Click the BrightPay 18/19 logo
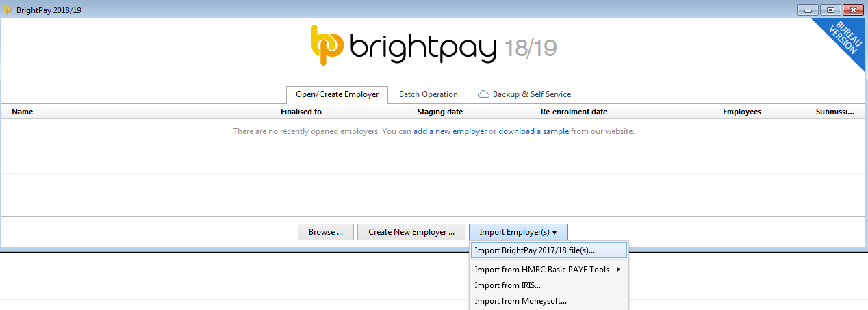This screenshot has height=310, width=868. tap(433, 45)
